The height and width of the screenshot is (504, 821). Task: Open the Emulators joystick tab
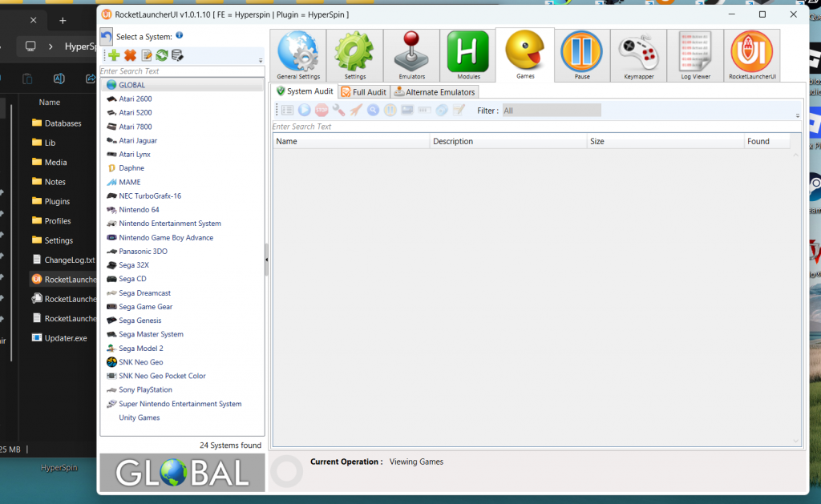pyautogui.click(x=411, y=55)
